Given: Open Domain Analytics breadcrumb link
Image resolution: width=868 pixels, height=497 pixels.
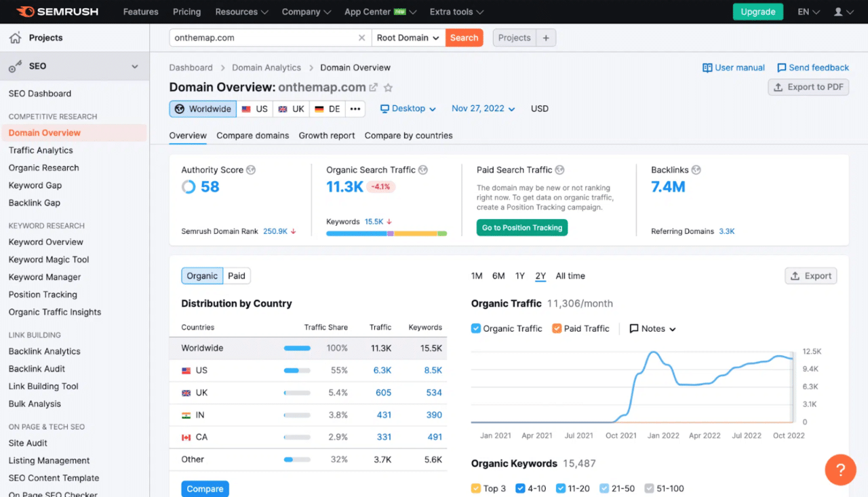Looking at the screenshot, I should pyautogui.click(x=267, y=68).
